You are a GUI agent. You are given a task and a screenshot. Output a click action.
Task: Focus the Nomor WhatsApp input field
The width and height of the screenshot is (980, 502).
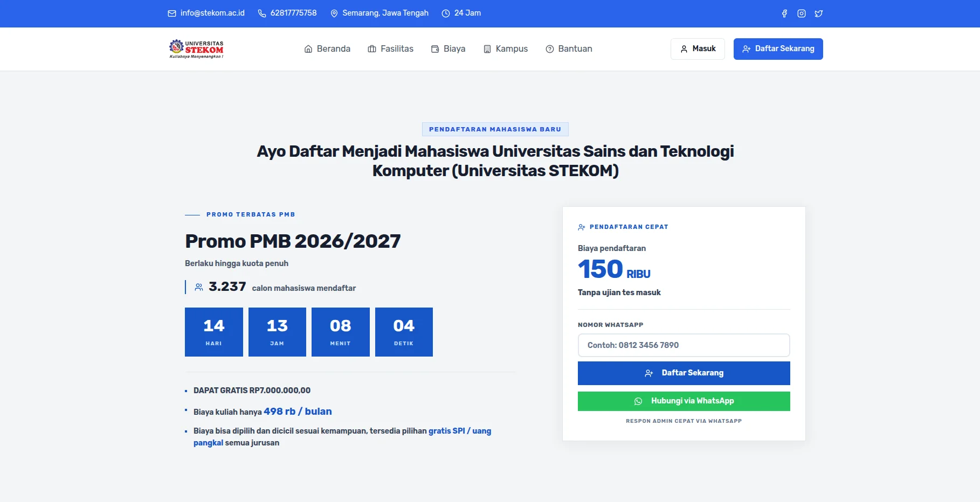(684, 345)
